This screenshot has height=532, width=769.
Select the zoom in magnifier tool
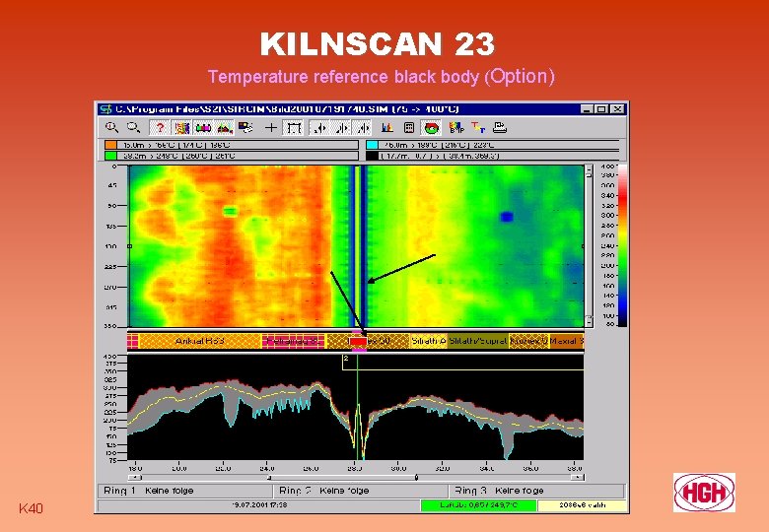[x=111, y=128]
